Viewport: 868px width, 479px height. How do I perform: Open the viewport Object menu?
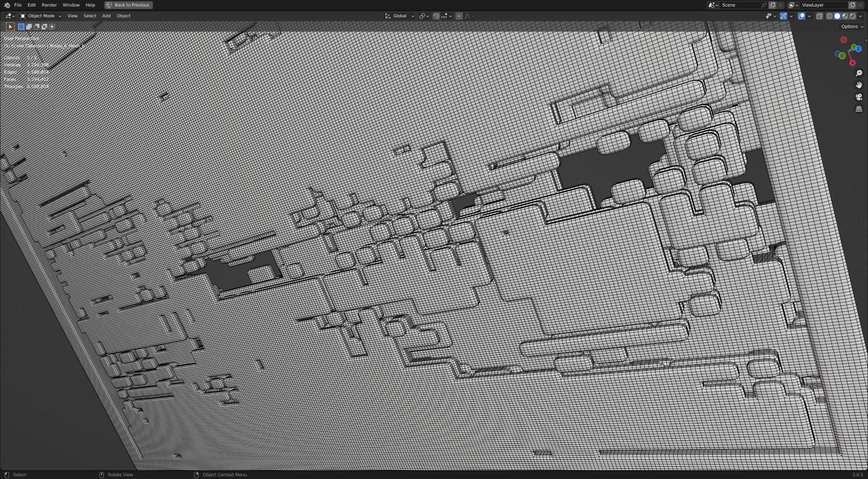[x=123, y=16]
